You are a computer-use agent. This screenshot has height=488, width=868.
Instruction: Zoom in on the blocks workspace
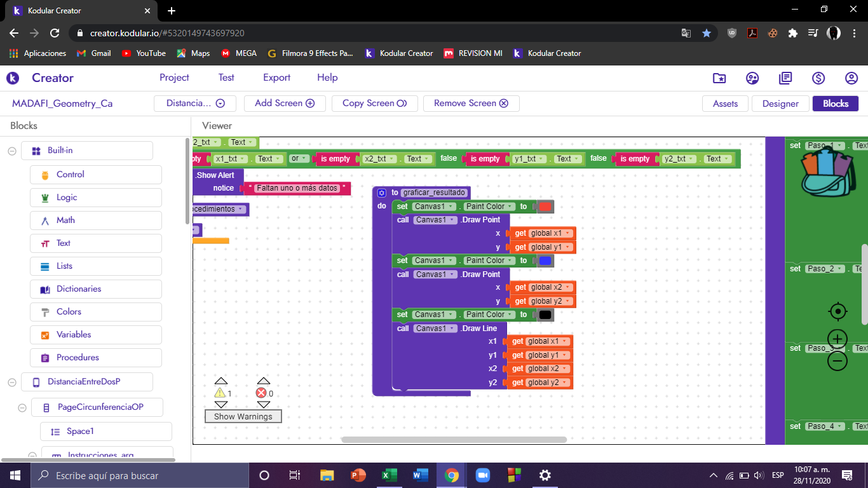(x=837, y=339)
